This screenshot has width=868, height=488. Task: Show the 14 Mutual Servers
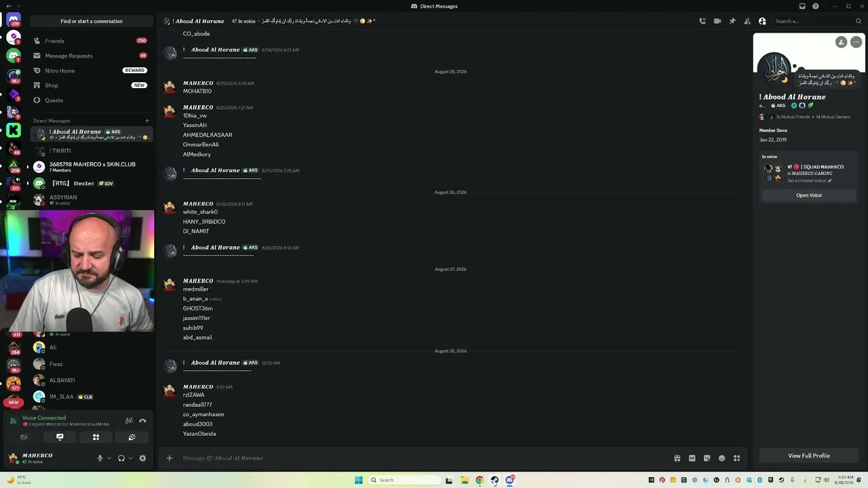coord(833,117)
